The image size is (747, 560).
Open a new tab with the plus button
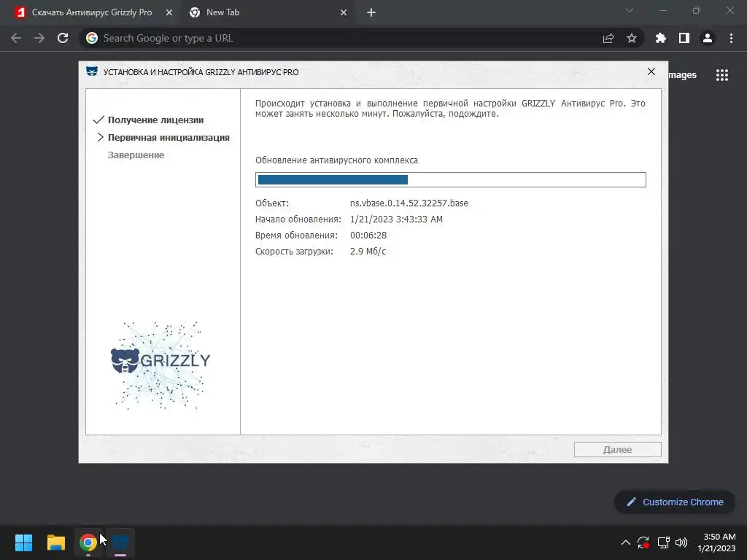pyautogui.click(x=371, y=12)
